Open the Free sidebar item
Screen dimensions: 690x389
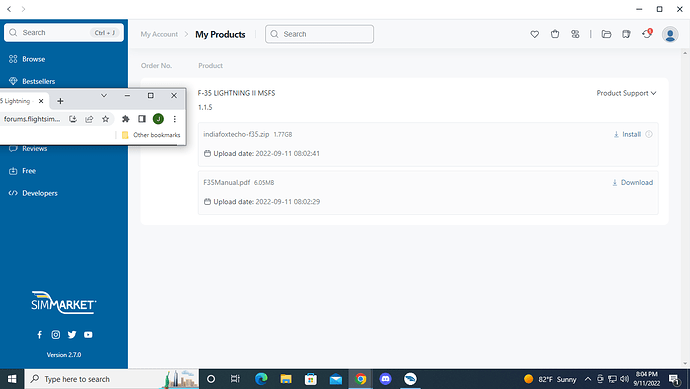[x=22, y=171]
